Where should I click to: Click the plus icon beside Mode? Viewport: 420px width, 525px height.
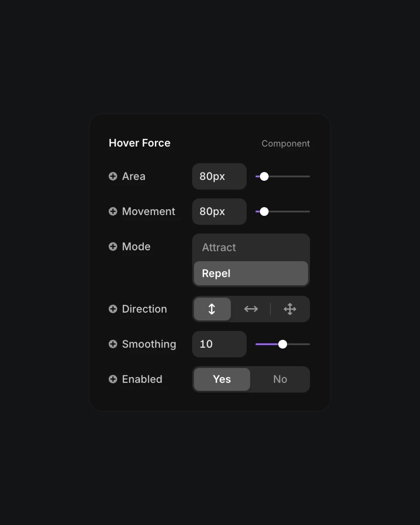tap(113, 247)
